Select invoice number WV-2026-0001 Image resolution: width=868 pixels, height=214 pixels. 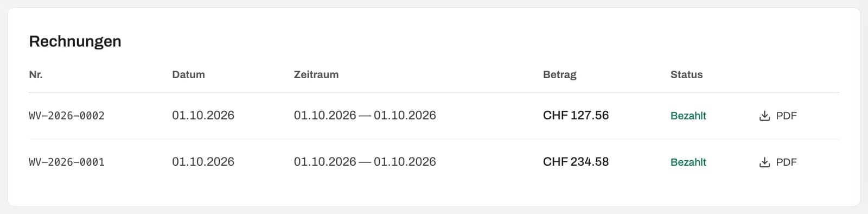(x=67, y=162)
